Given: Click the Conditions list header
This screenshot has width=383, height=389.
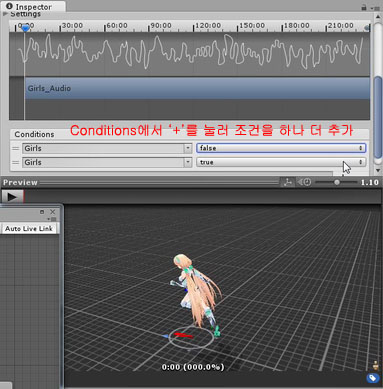Looking at the screenshot, I should [189, 134].
